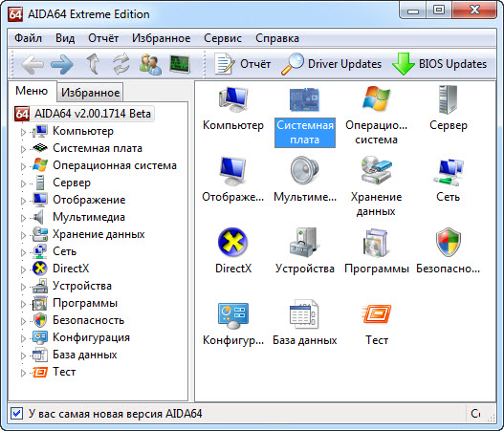Open user management people icon
The height and width of the screenshot is (431, 504).
click(150, 64)
